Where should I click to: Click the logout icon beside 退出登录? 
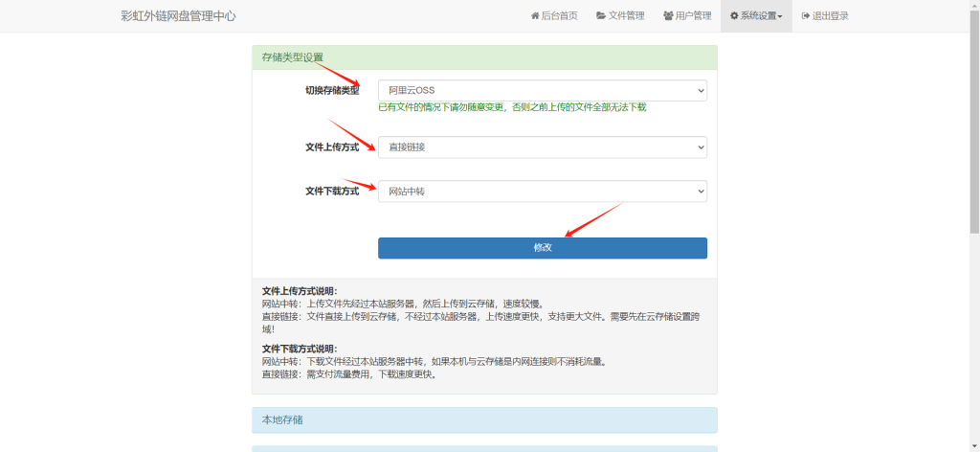tap(806, 16)
